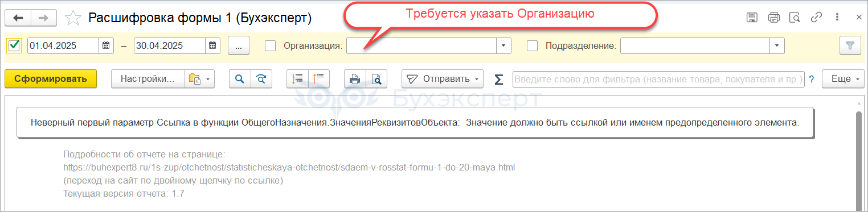This screenshot has height=212, width=868.
Task: Add the report to favorites via star
Action: [x=73, y=18]
